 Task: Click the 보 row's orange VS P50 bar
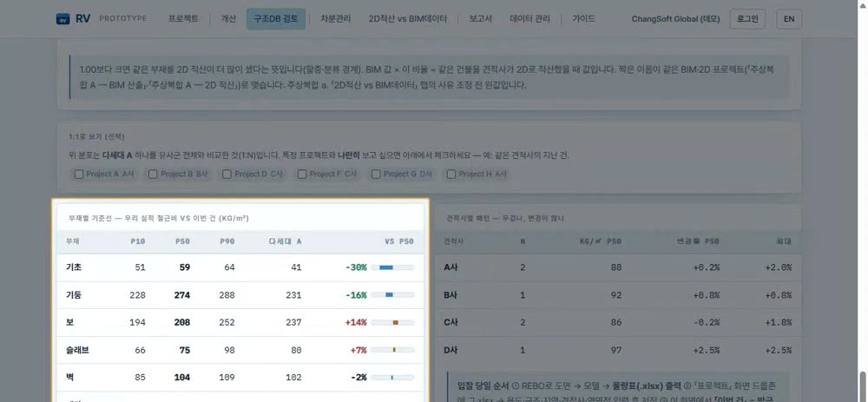(x=396, y=322)
